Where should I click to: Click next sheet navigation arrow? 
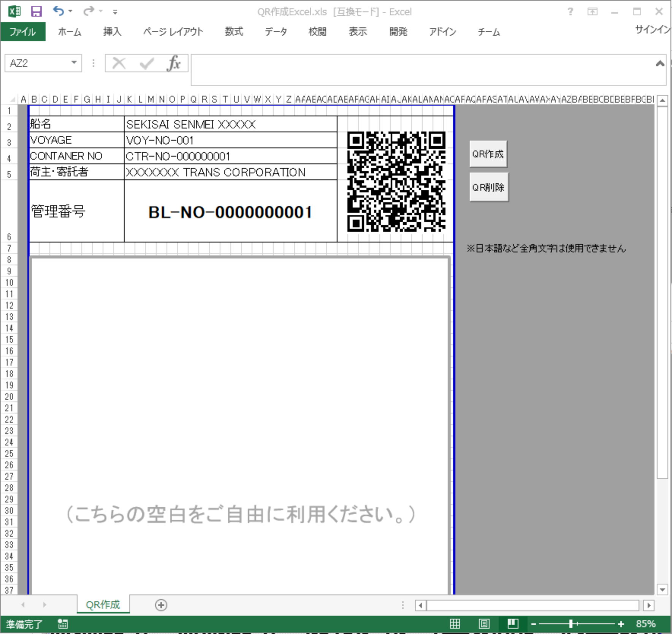pyautogui.click(x=44, y=605)
